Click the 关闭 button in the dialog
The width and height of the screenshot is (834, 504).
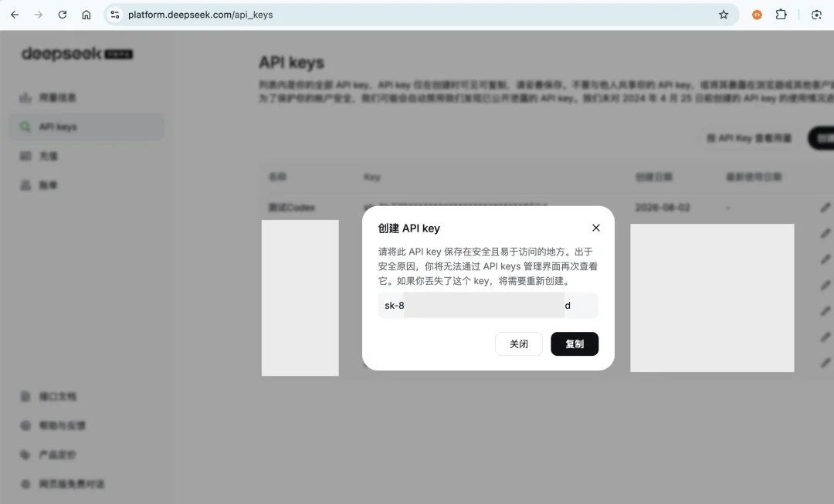519,344
